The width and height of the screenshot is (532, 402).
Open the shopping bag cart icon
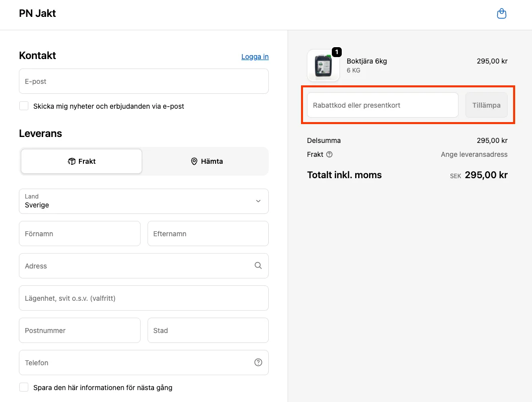[x=502, y=14]
